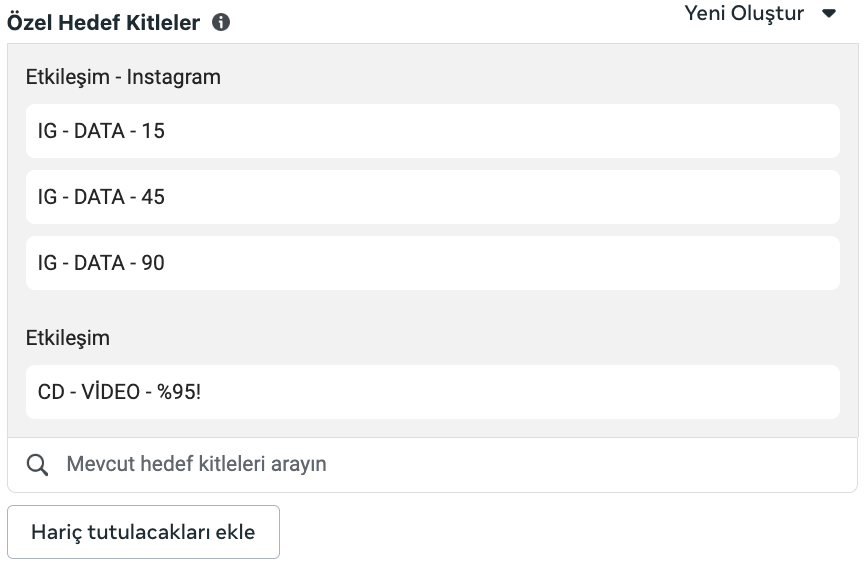Select the IG - DATA - 90 audience
Screen dimensions: 868x566
tap(432, 263)
